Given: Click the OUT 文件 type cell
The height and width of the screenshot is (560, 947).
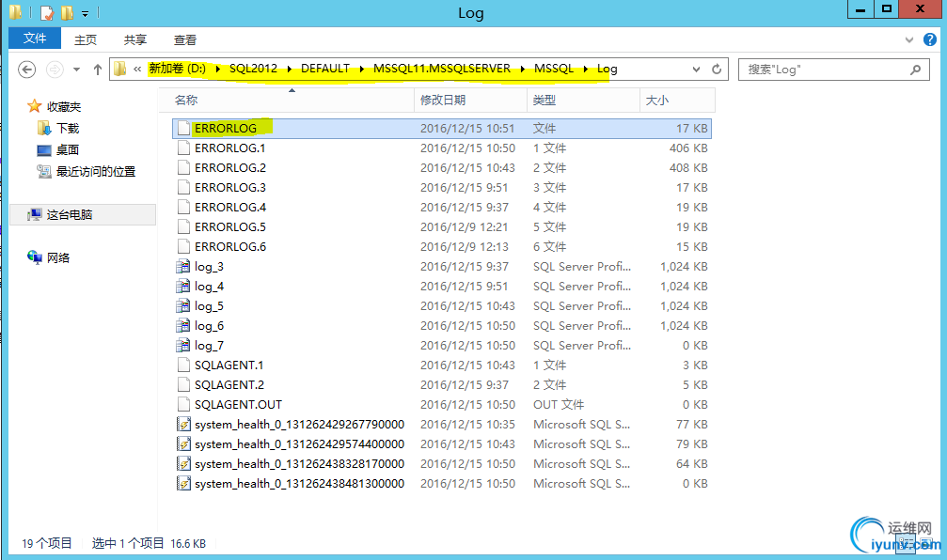Looking at the screenshot, I should (559, 404).
